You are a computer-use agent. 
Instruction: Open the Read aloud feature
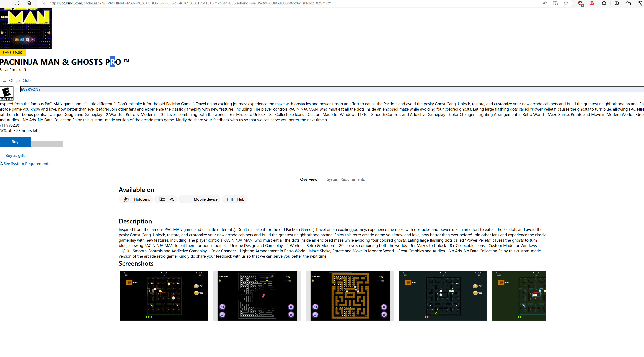point(544,3)
